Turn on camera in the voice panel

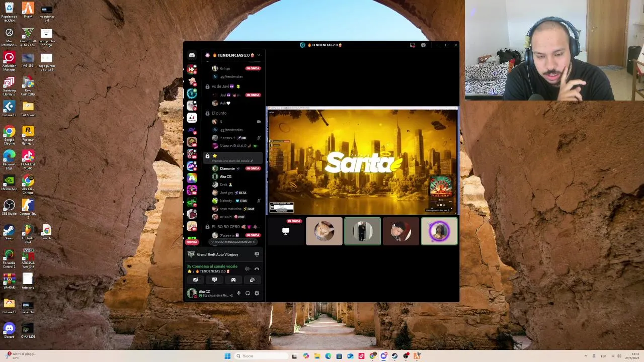[x=196, y=280]
